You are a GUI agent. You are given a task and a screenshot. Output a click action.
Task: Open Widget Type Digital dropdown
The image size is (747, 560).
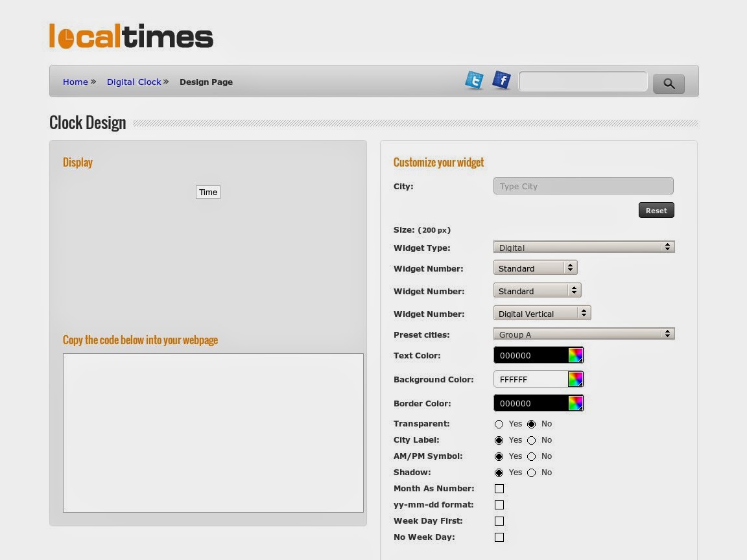584,247
